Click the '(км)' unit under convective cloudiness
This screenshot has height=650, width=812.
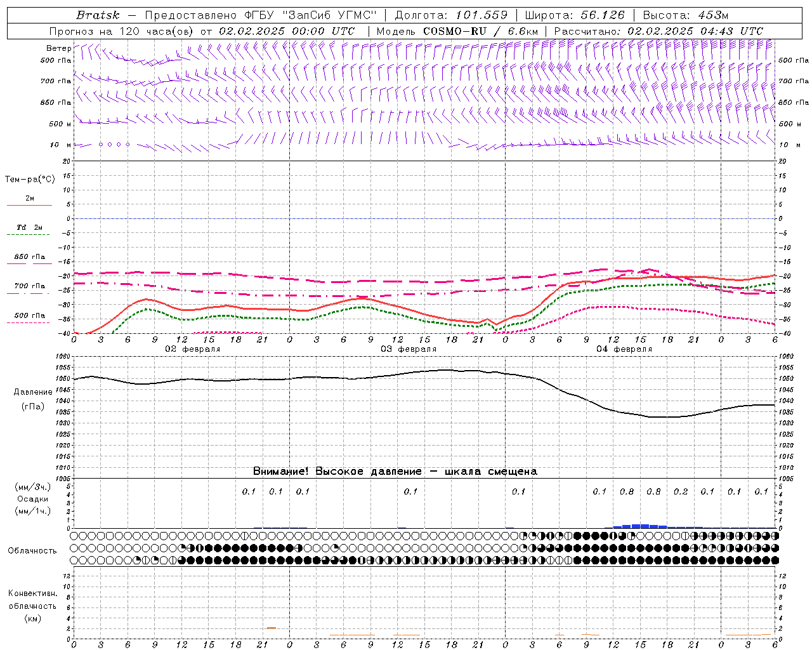[33, 618]
